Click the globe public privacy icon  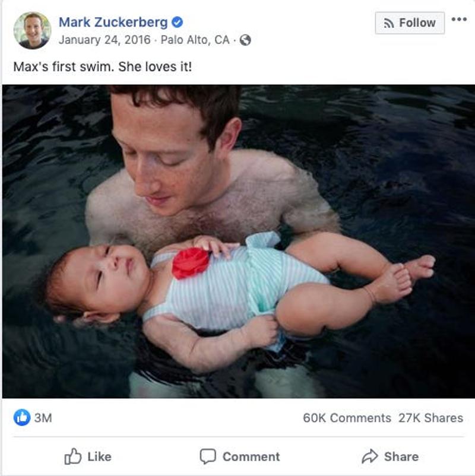pyautogui.click(x=245, y=40)
